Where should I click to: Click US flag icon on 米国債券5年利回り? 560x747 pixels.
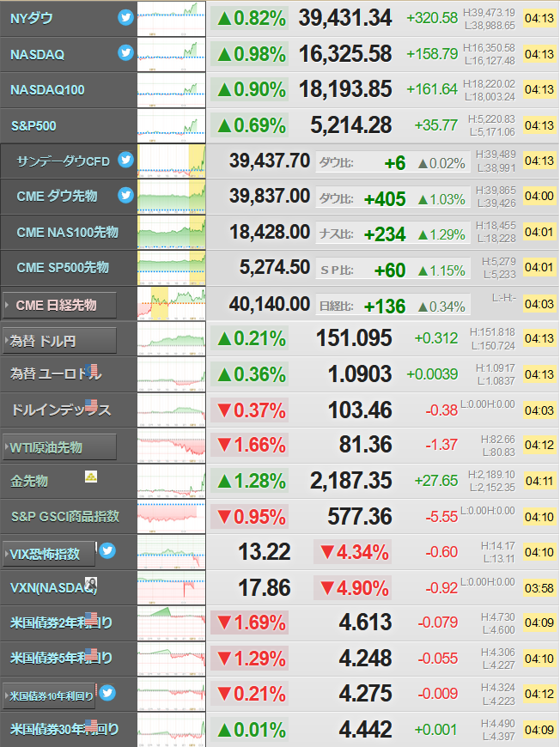pos(91,654)
